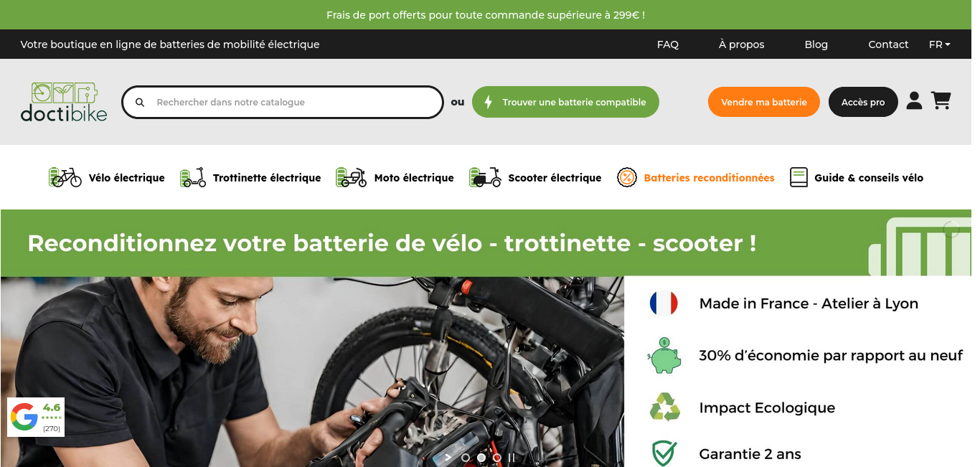The width and height of the screenshot is (980, 467).
Task: Select the third carousel slide dot
Action: [x=497, y=458]
